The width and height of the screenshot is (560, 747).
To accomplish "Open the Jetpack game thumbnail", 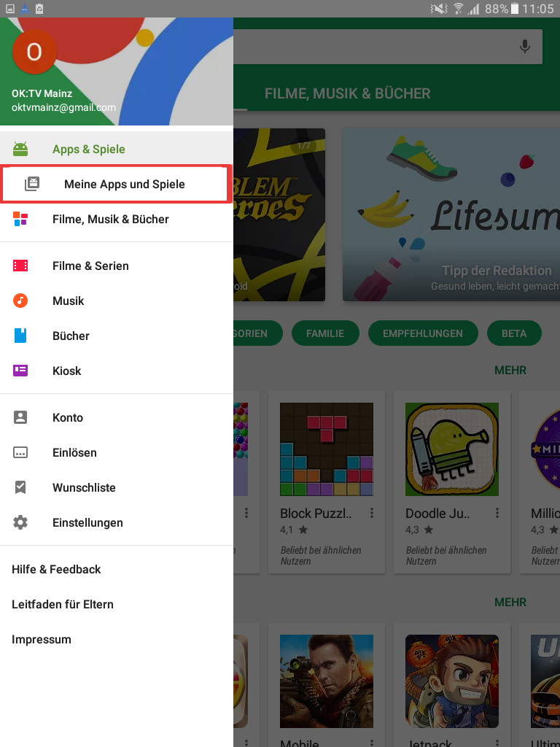I will tap(452, 681).
